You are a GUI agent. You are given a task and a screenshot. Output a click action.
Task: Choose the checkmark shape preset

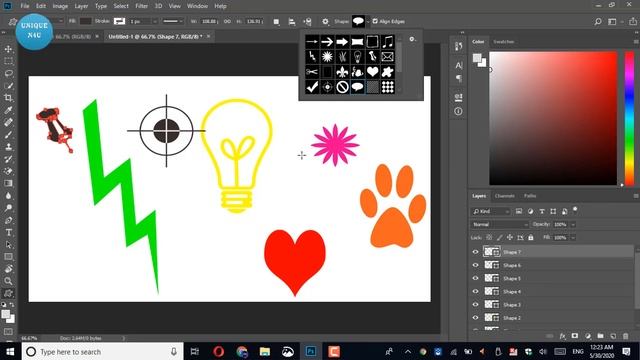click(312, 87)
